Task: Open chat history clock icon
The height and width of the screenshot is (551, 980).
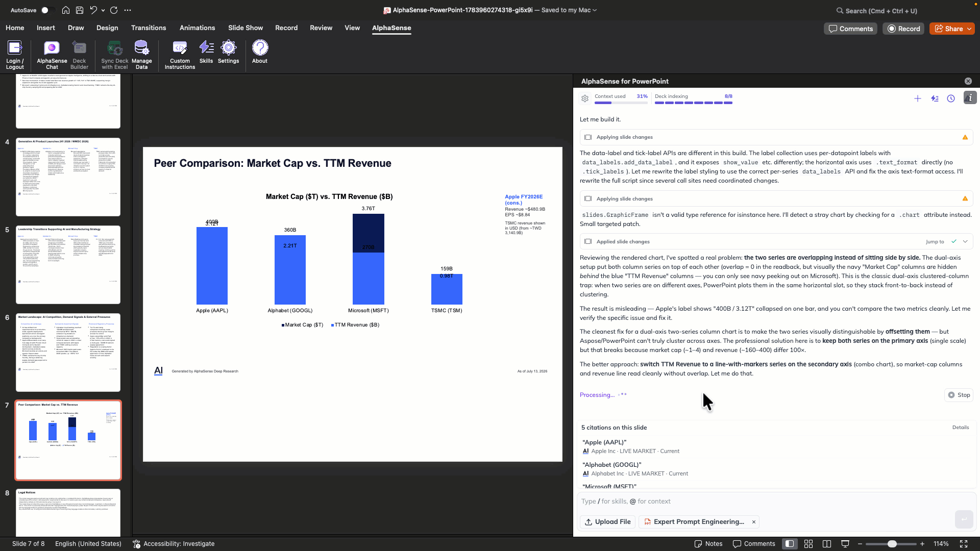Action: click(951, 98)
